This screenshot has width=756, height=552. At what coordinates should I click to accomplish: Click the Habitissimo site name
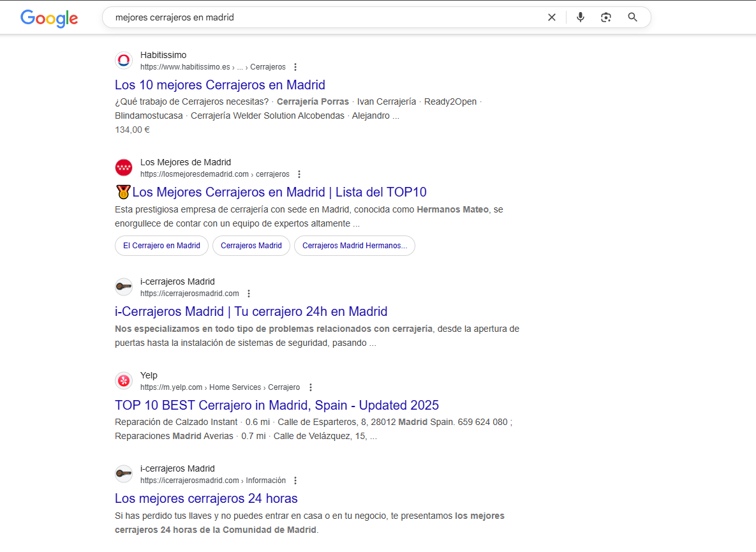click(163, 56)
